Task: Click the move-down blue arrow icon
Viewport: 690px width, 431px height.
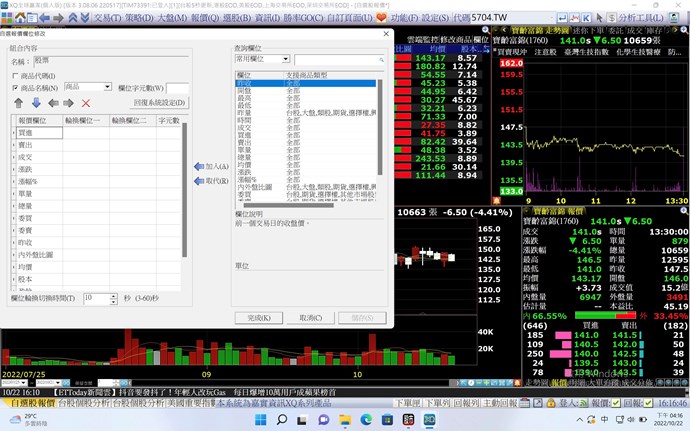Action: click(x=36, y=103)
